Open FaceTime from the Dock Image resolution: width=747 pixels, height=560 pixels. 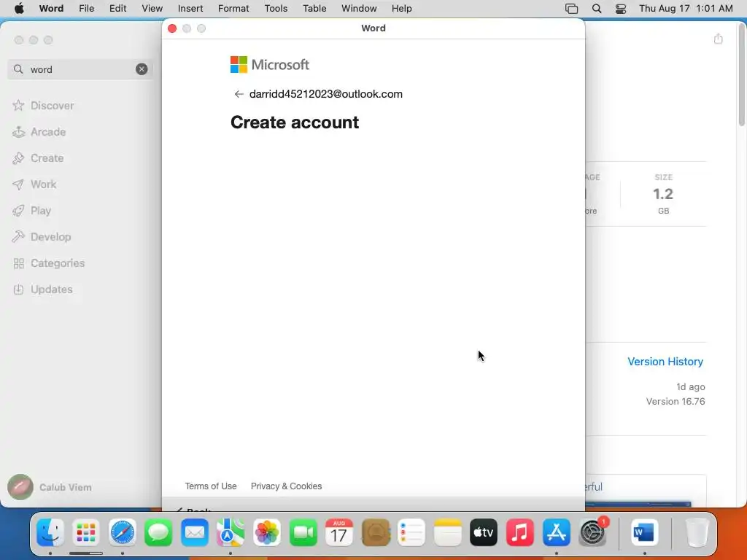(x=303, y=532)
